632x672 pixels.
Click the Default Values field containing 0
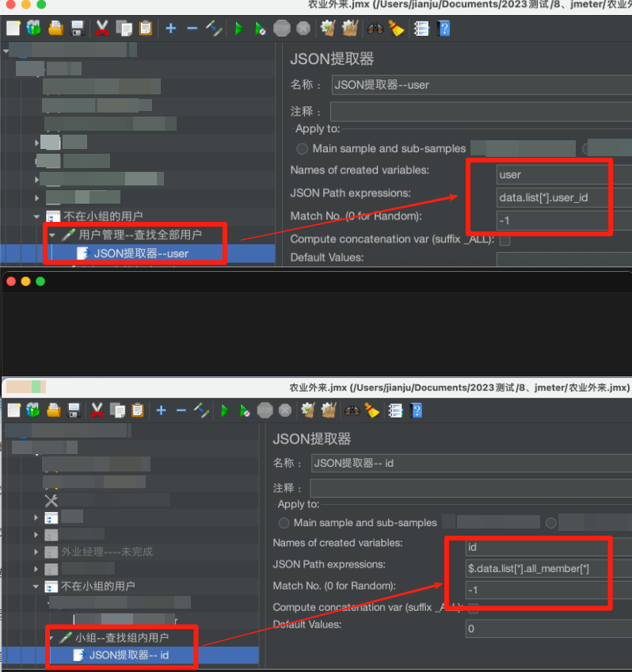(x=549, y=628)
